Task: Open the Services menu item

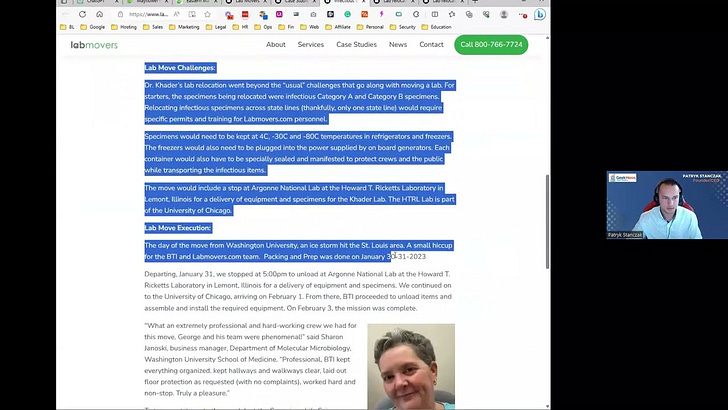Action: (x=311, y=45)
